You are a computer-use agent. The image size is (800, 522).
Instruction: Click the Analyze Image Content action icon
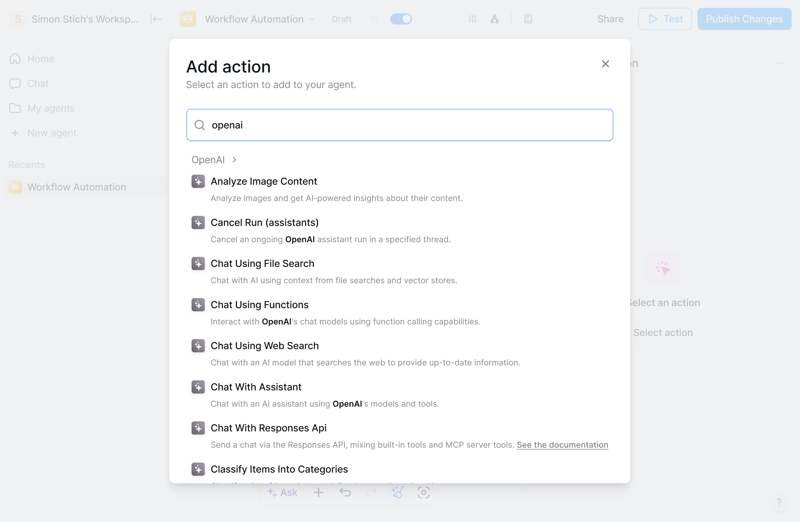pyautogui.click(x=198, y=181)
